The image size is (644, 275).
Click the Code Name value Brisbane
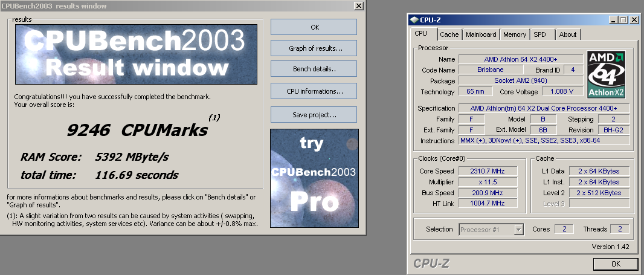(x=490, y=70)
